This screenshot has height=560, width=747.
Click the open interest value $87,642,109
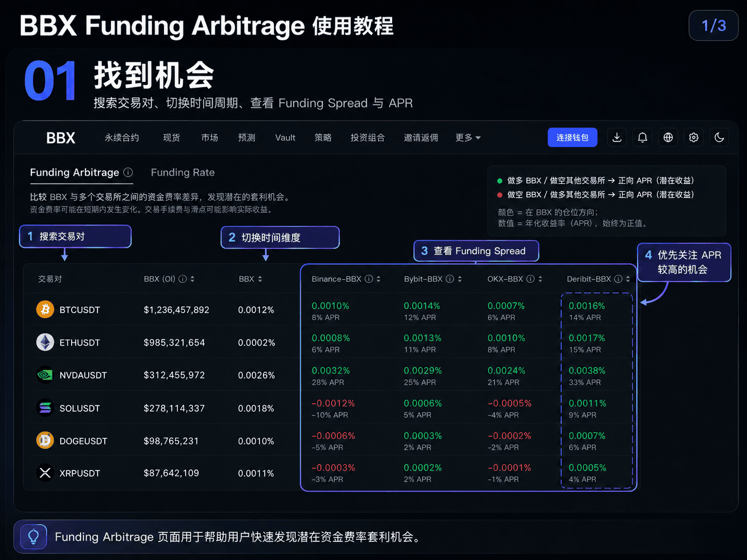[171, 473]
